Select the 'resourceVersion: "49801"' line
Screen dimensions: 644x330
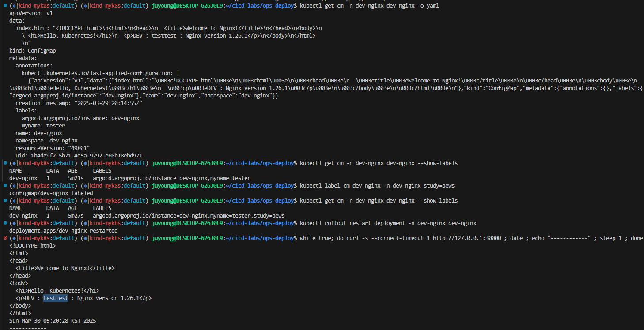[53, 148]
